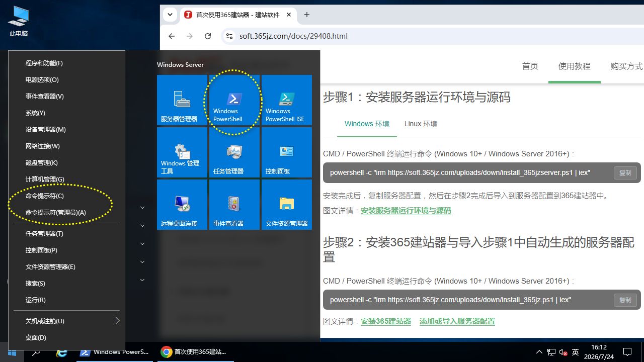This screenshot has width=644, height=362.
Task: Select 控制面板(P) in the context menu
Action: (66, 250)
